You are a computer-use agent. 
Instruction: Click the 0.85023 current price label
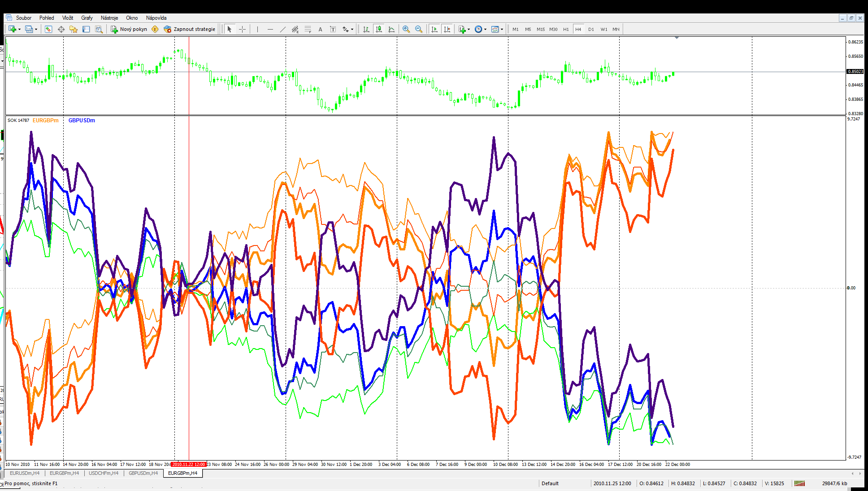click(855, 72)
